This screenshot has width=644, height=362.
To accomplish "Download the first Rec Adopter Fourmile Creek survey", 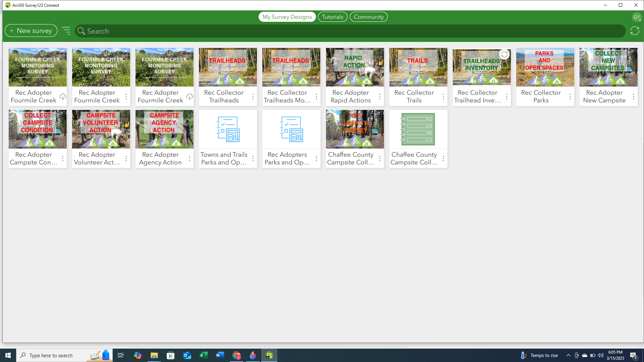I will click(63, 97).
